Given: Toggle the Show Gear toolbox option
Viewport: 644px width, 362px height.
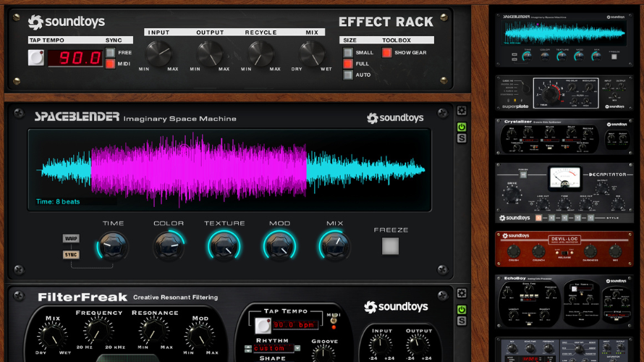Looking at the screenshot, I should click(x=387, y=53).
